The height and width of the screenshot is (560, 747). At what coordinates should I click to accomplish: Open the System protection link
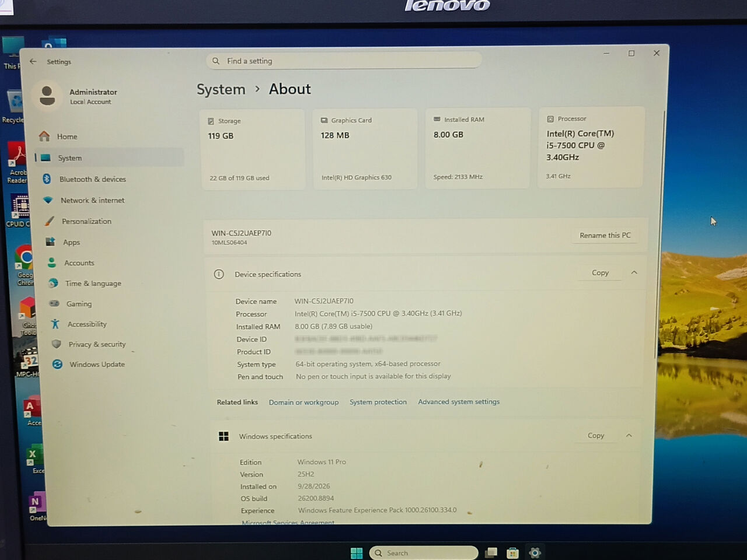tap(378, 402)
